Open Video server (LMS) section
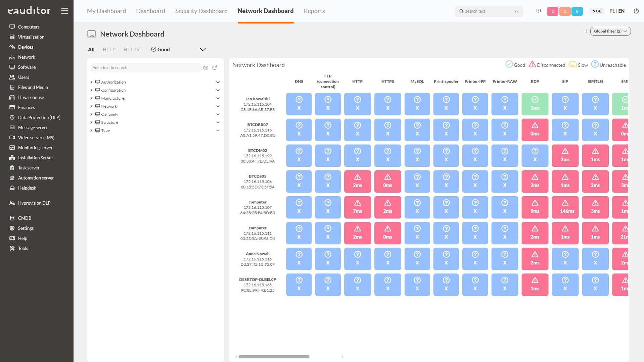 pyautogui.click(x=36, y=138)
